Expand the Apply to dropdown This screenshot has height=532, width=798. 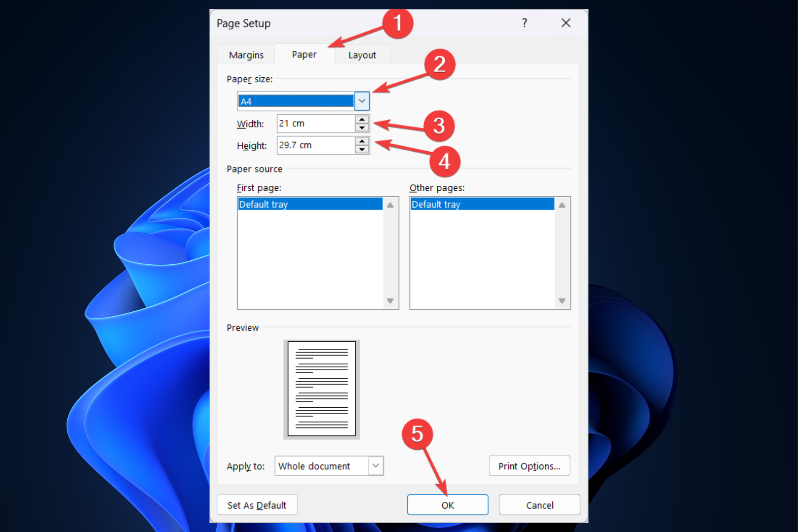click(x=376, y=465)
